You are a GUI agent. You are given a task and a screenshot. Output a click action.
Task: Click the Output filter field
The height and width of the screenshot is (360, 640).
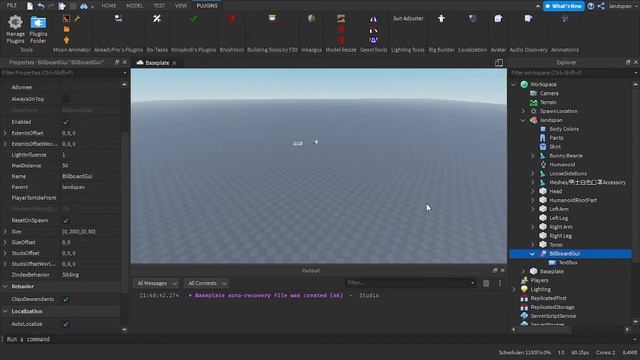tap(410, 283)
